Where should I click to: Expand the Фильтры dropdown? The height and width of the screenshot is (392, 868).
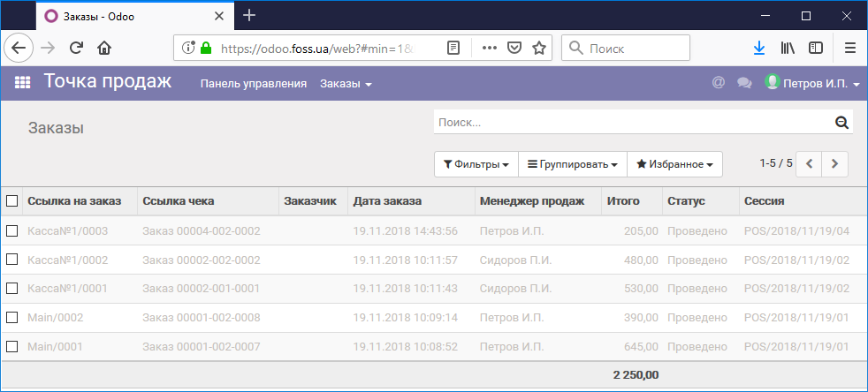[476, 164]
